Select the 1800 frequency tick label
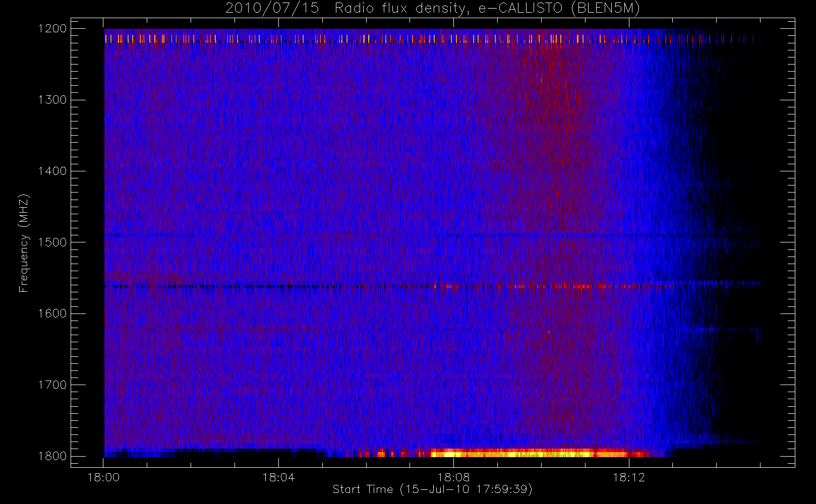 (x=52, y=456)
